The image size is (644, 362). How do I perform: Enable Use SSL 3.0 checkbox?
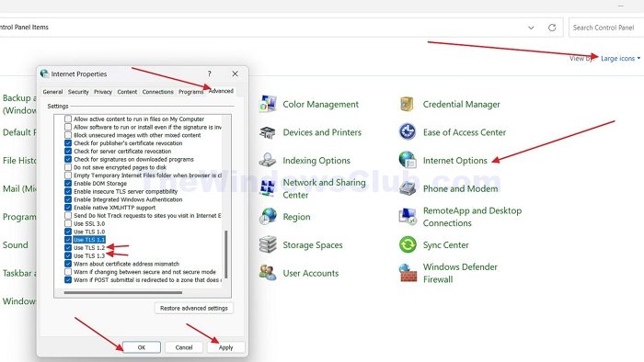point(68,223)
